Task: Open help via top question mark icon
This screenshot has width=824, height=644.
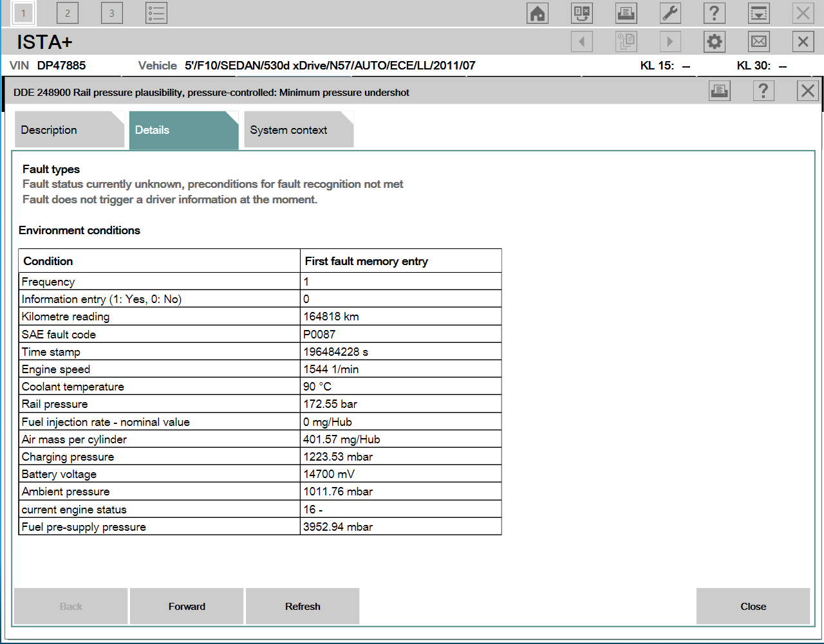Action: (714, 14)
